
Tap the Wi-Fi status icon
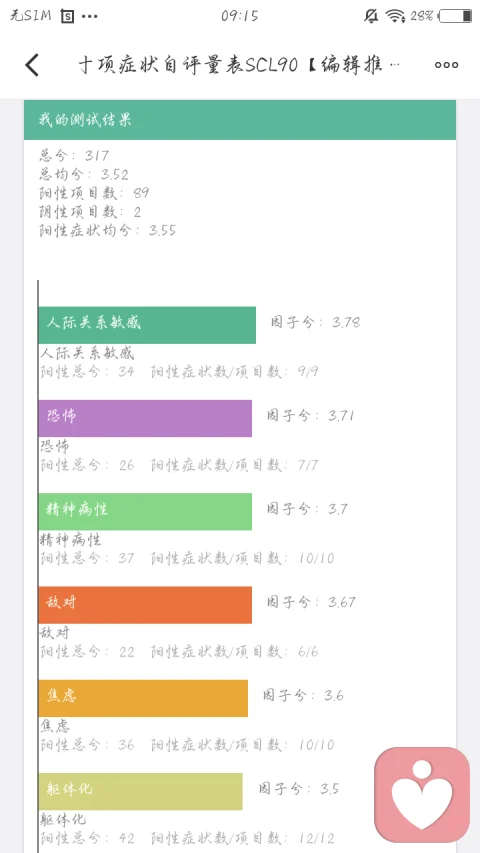click(395, 16)
